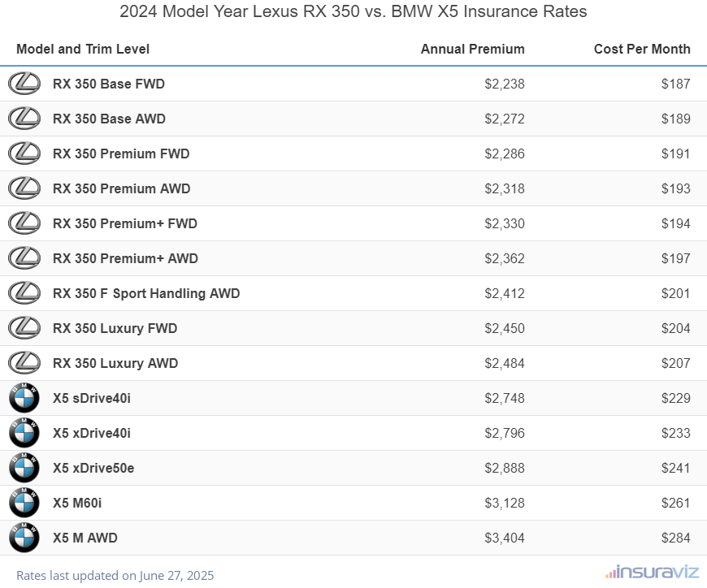The width and height of the screenshot is (707, 588).
Task: Select the RX 350 Premium FWD trim name
Action: 121,153
